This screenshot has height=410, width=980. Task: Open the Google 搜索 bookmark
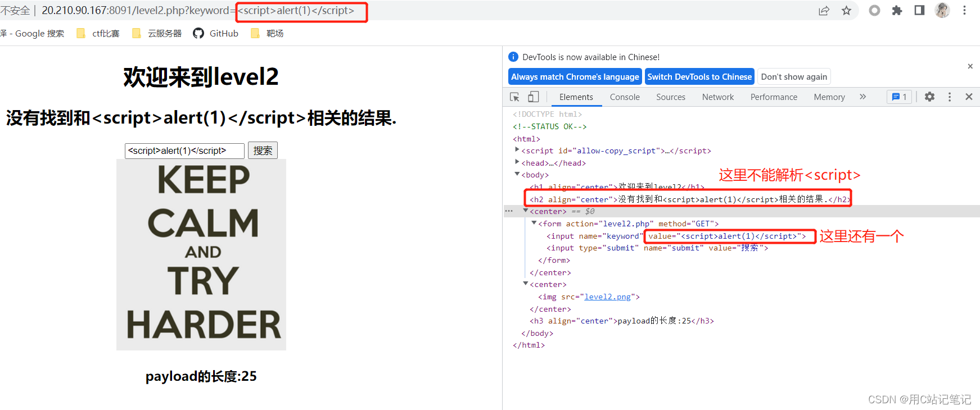click(x=32, y=33)
